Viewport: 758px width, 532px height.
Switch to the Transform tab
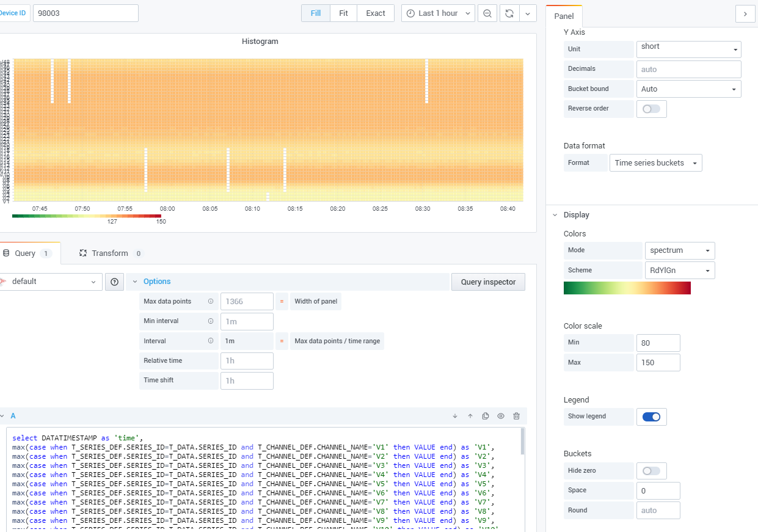pyautogui.click(x=110, y=252)
